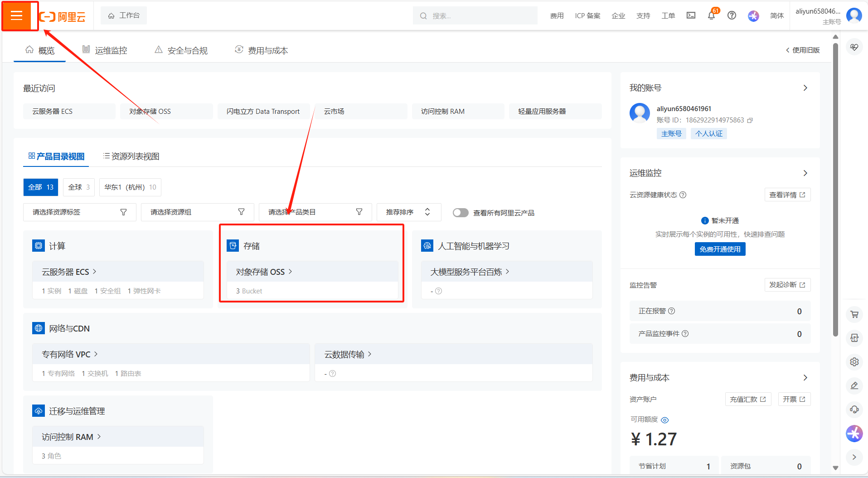Click the Migration and O&M category icon
Image resolution: width=868 pixels, height=478 pixels.
39,411
